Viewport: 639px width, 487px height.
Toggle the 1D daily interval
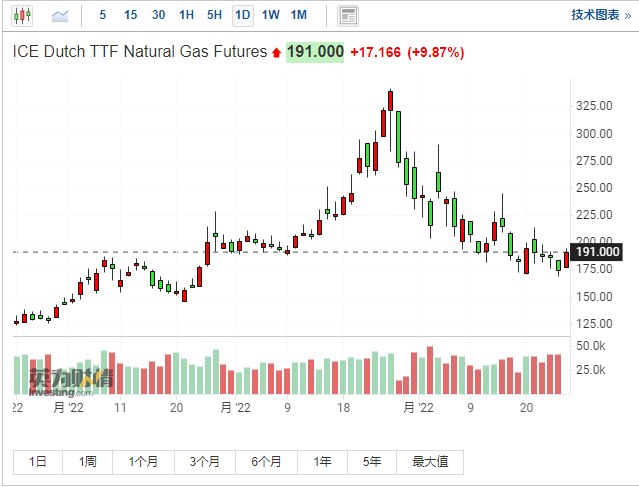point(242,15)
